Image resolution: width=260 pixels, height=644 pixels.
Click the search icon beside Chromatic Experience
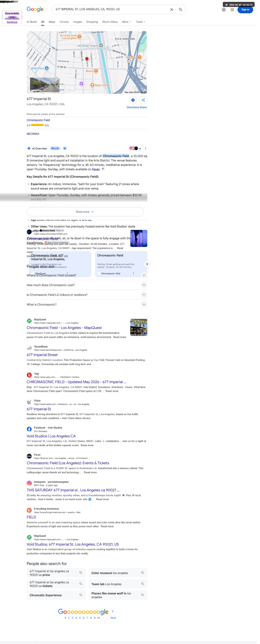[x=80, y=595]
